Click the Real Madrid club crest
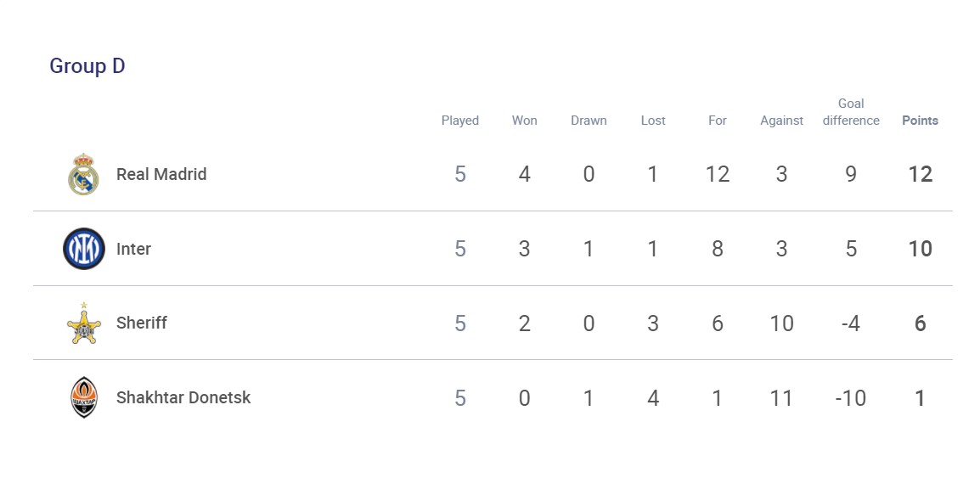The image size is (980, 478). tap(83, 174)
